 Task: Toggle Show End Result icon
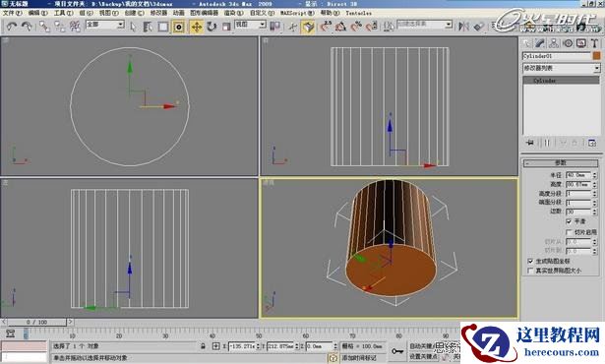[x=547, y=143]
